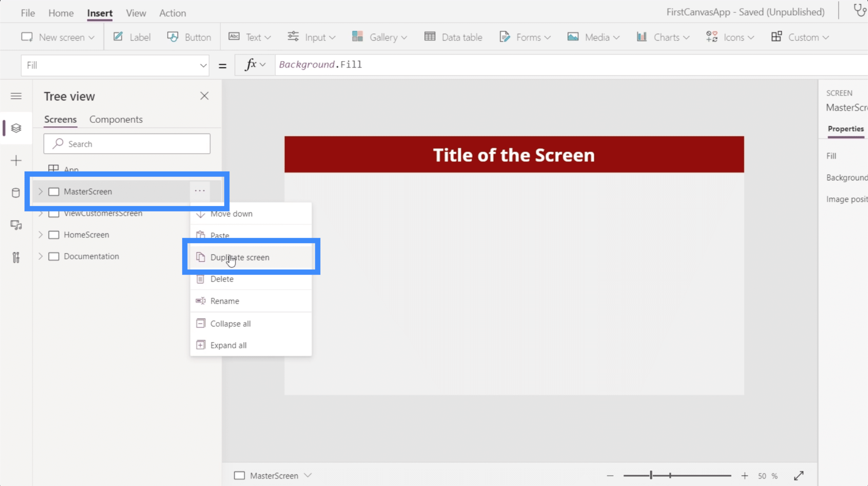The width and height of the screenshot is (868, 486).
Task: Open the Properties tab in right pane
Action: (846, 129)
